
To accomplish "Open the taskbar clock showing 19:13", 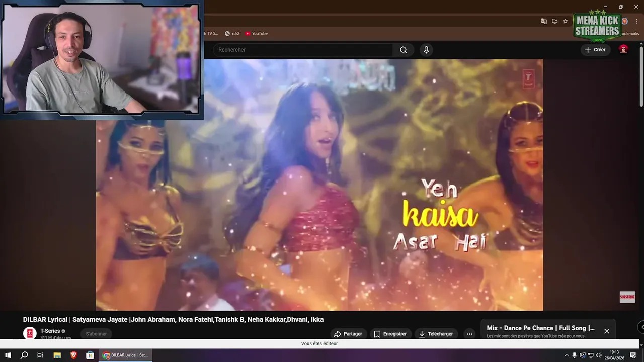I will click(x=615, y=355).
